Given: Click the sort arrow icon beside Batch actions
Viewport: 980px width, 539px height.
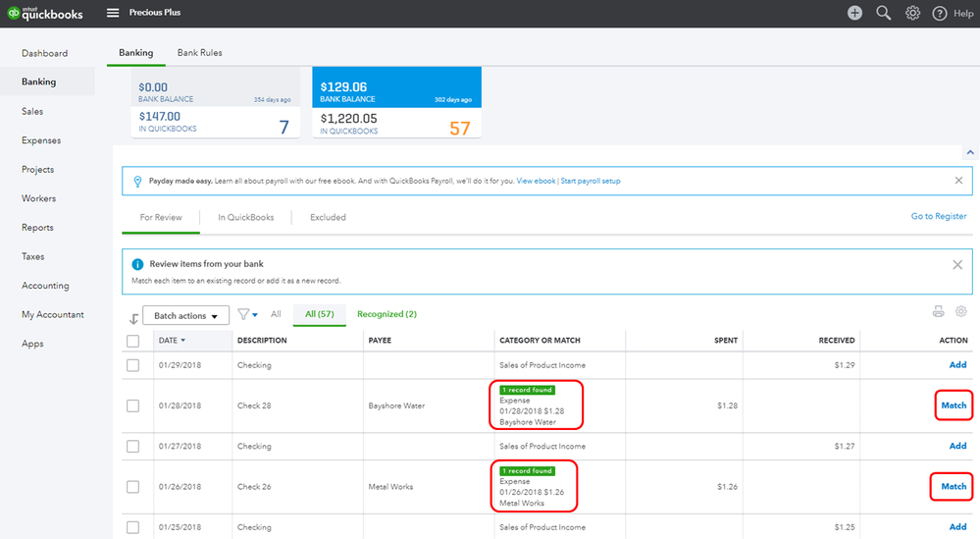Looking at the screenshot, I should 133,318.
